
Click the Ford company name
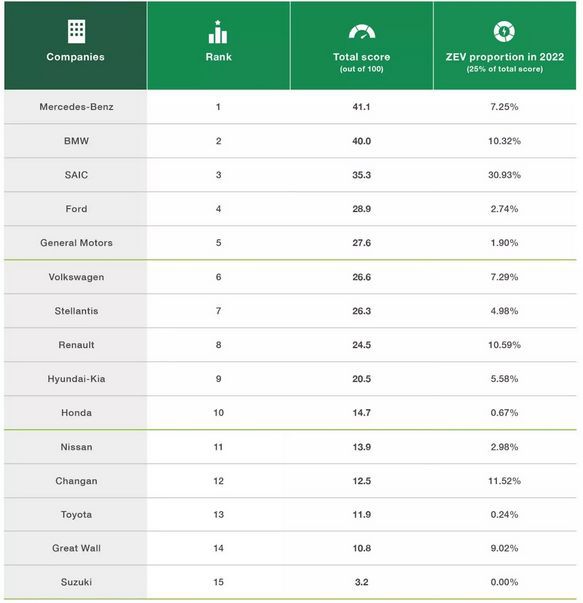pos(76,209)
